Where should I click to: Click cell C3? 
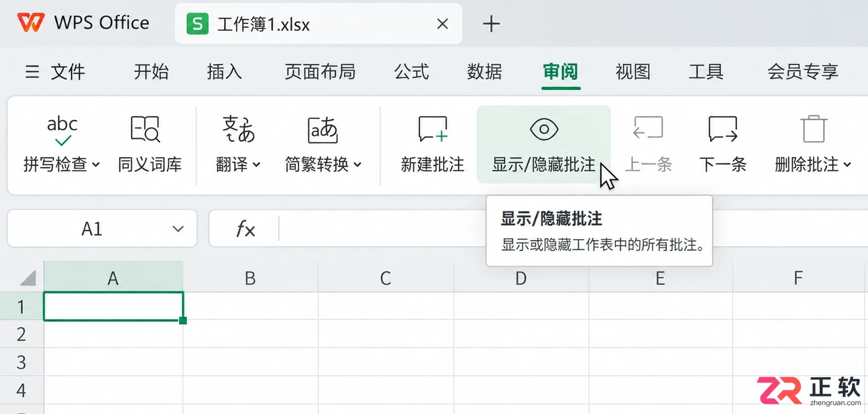tap(386, 362)
